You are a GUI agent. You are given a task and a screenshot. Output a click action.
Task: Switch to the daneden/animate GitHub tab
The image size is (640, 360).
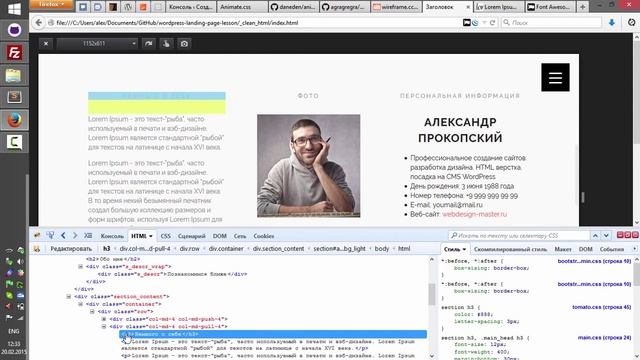pyautogui.click(x=293, y=7)
